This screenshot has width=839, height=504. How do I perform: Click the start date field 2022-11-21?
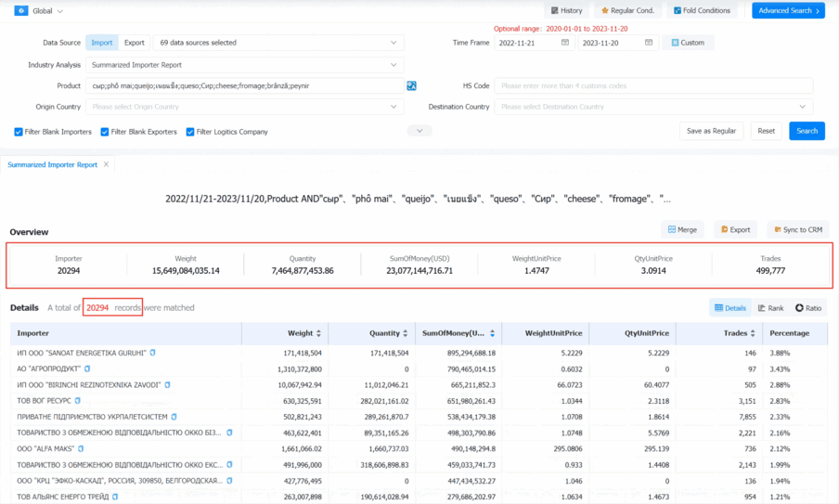click(x=534, y=43)
